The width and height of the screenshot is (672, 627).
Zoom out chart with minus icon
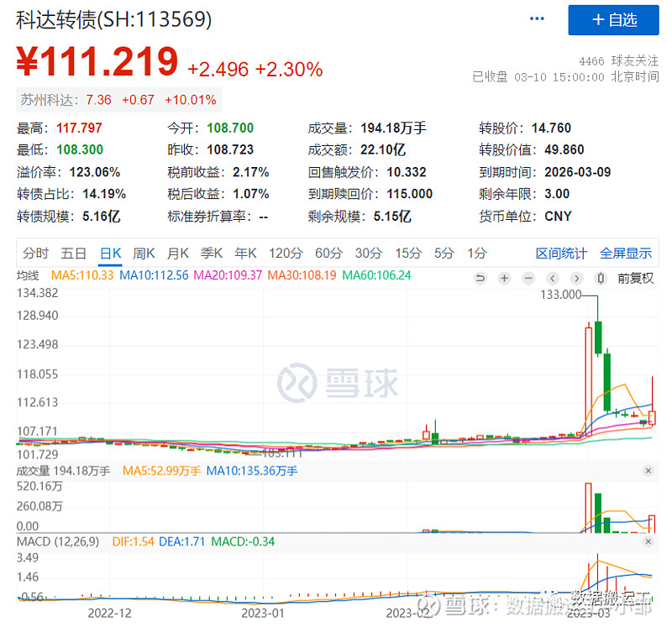tap(528, 279)
